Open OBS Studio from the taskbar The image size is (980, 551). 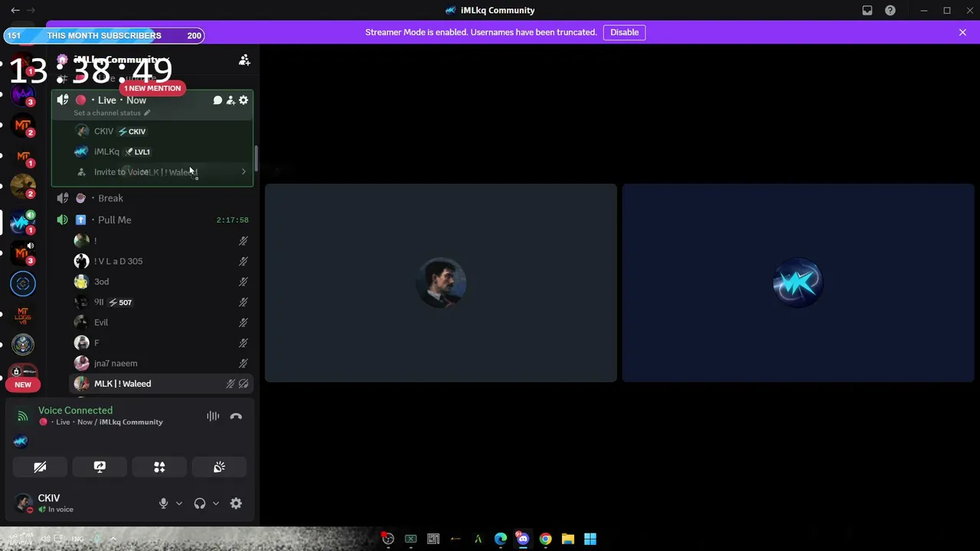(x=388, y=539)
